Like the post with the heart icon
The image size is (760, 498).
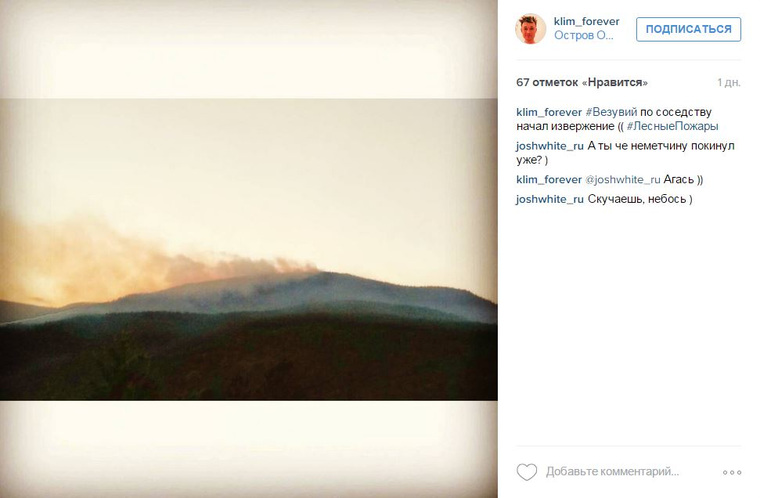(526, 472)
